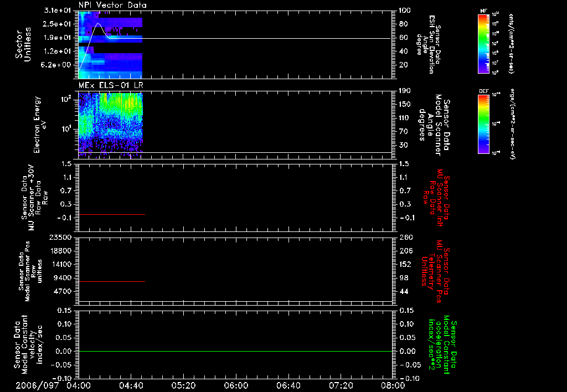This screenshot has width=567, height=392.
Task: Click the 44 telemetry axis tick
Action: [x=404, y=291]
